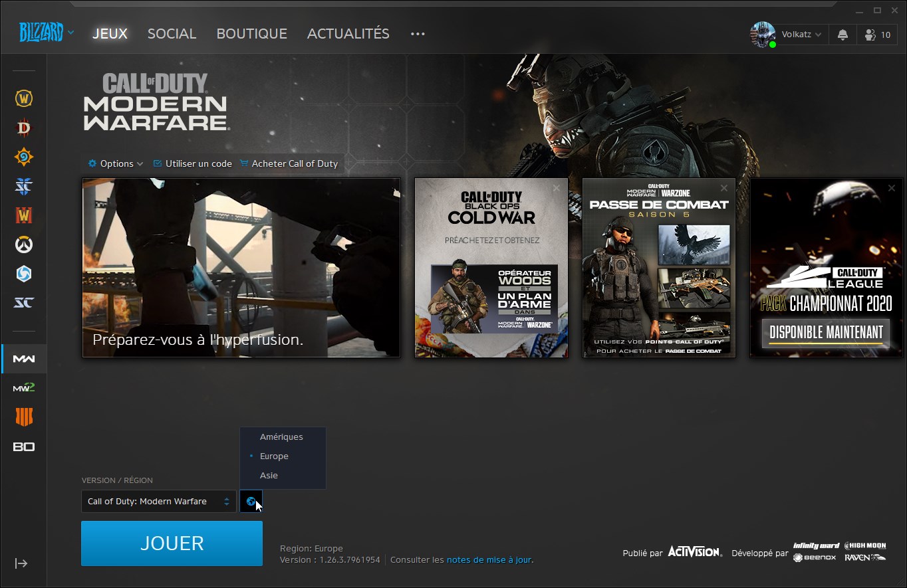Image resolution: width=907 pixels, height=588 pixels.
Task: Open Heroes of the Storm game page
Action: (x=23, y=274)
